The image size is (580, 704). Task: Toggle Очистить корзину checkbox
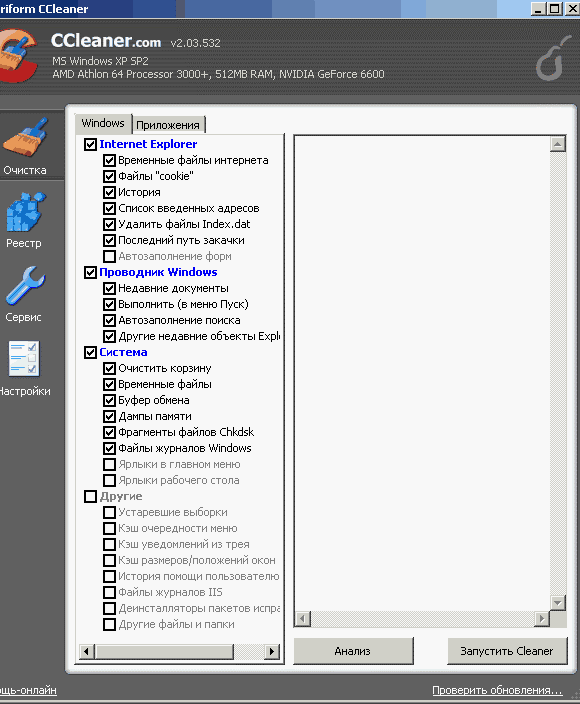coord(109,368)
